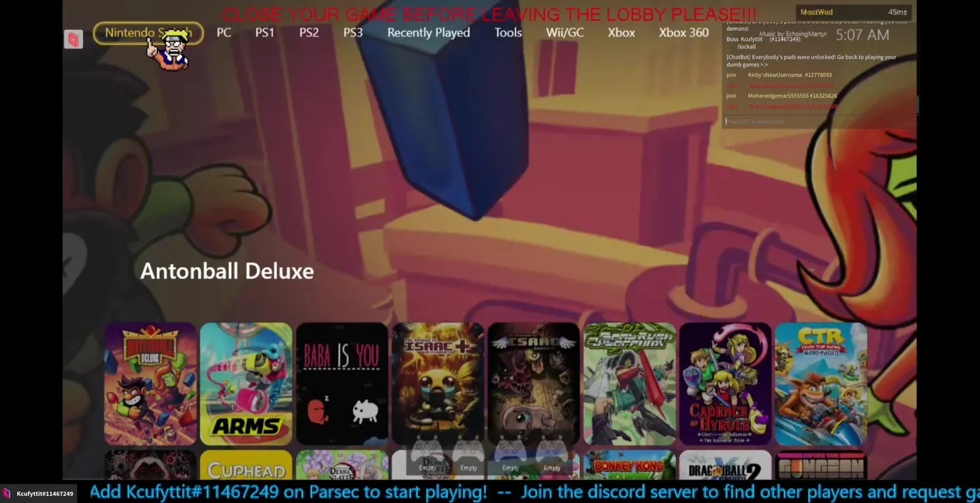Image resolution: width=980 pixels, height=503 pixels.
Task: Click the ChatBot pads unlocked message
Action: 811,61
